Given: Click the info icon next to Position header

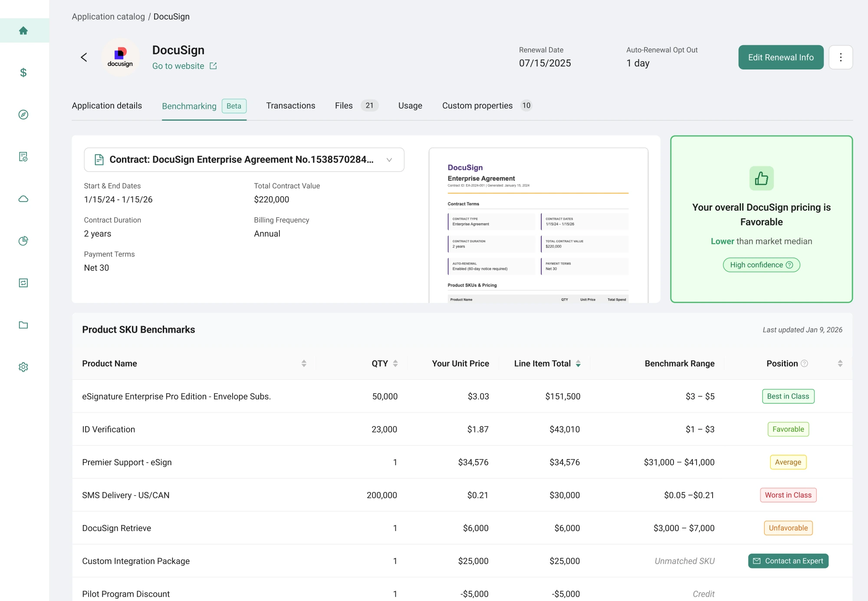Looking at the screenshot, I should click(x=804, y=363).
